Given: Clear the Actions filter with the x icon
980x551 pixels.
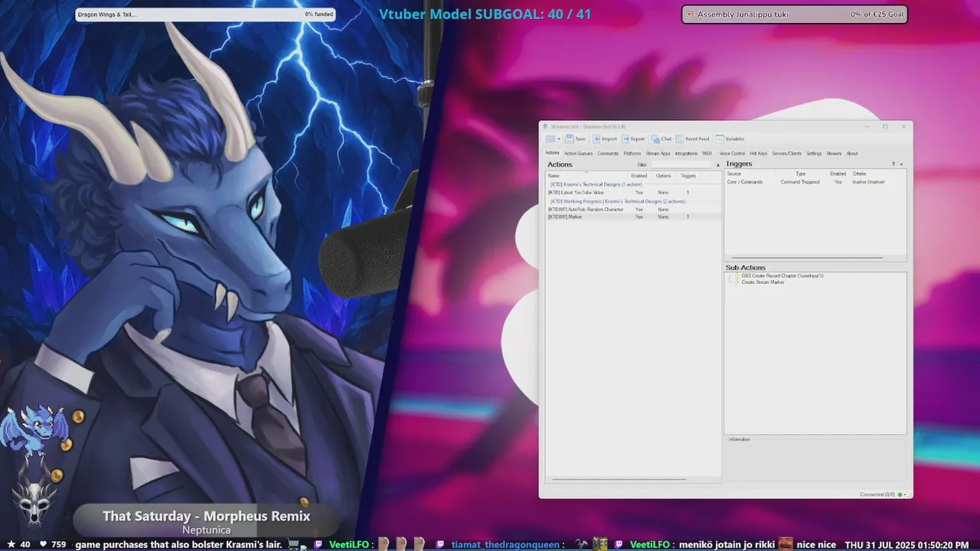Looking at the screenshot, I should click(x=717, y=165).
